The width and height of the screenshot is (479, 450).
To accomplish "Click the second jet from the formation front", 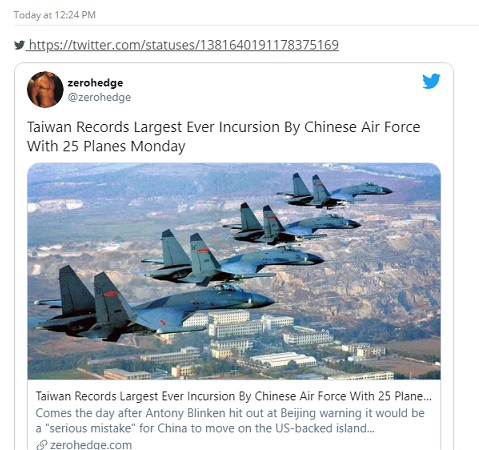I will pyautogui.click(x=292, y=224).
